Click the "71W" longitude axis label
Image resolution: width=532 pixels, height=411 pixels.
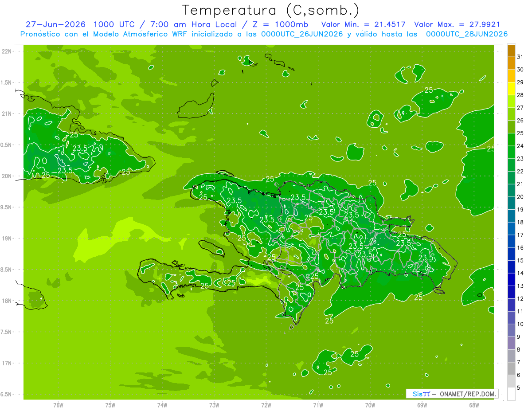(x=318, y=405)
